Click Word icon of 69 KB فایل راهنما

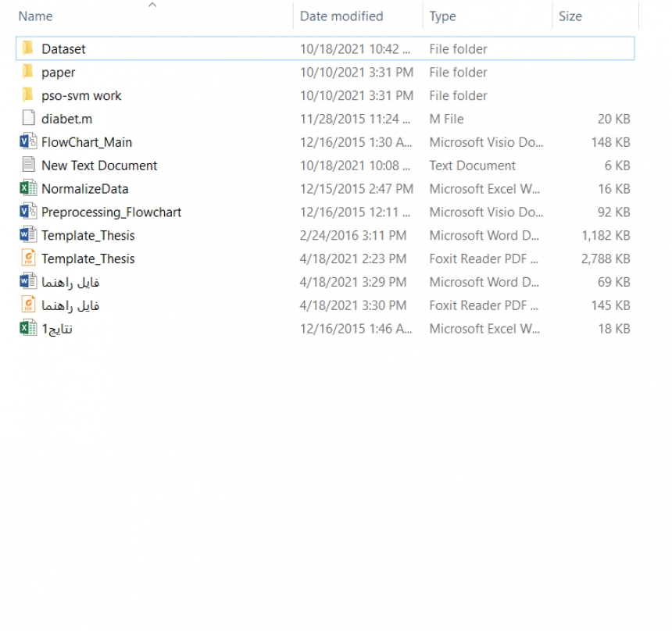(x=28, y=281)
